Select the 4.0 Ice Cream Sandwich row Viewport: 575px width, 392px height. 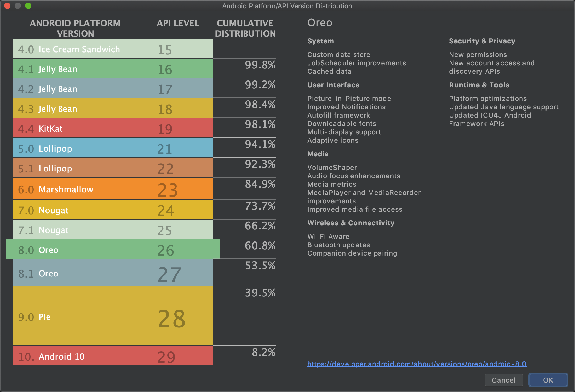tap(112, 49)
